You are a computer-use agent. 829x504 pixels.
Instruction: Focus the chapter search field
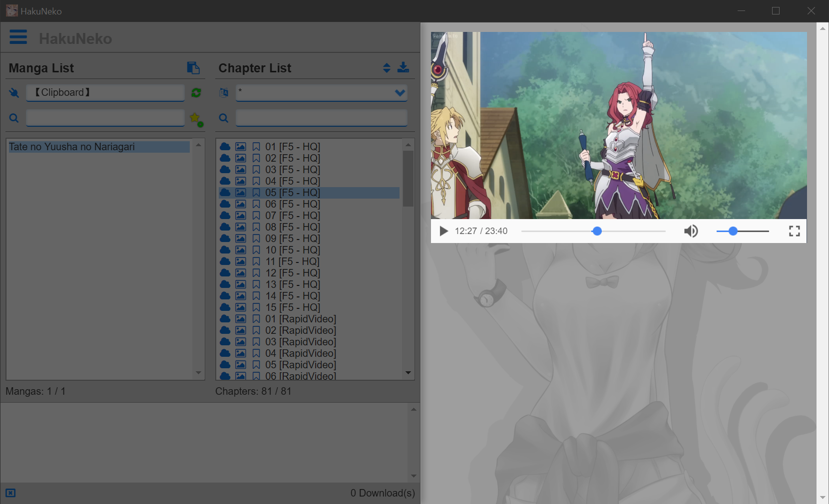pyautogui.click(x=322, y=118)
